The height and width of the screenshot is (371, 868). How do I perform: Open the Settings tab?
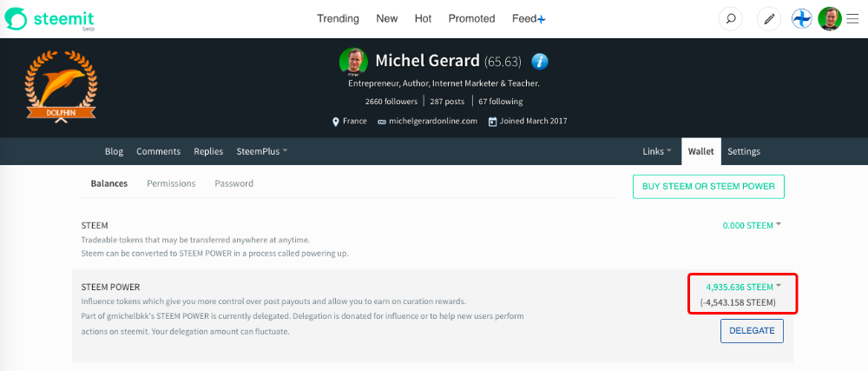tap(744, 151)
